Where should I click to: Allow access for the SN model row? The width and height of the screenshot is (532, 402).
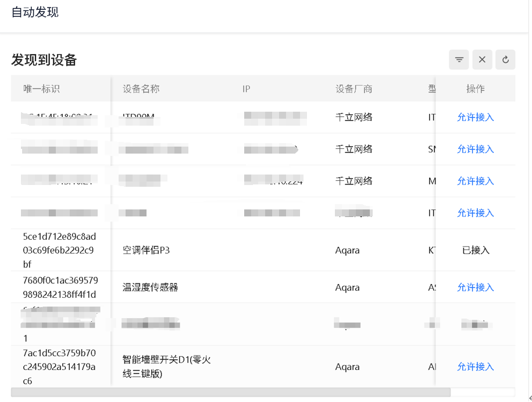click(x=475, y=150)
